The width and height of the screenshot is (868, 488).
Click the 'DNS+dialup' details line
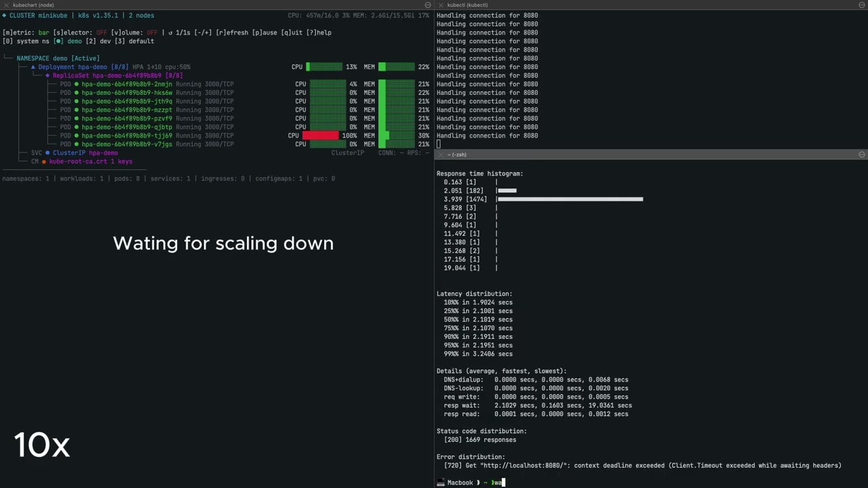pyautogui.click(x=536, y=380)
